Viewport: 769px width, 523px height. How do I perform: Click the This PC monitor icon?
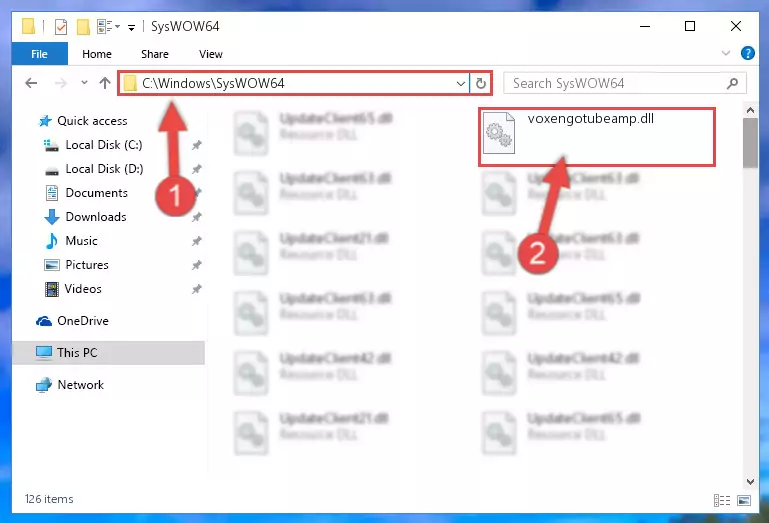pyautogui.click(x=44, y=353)
